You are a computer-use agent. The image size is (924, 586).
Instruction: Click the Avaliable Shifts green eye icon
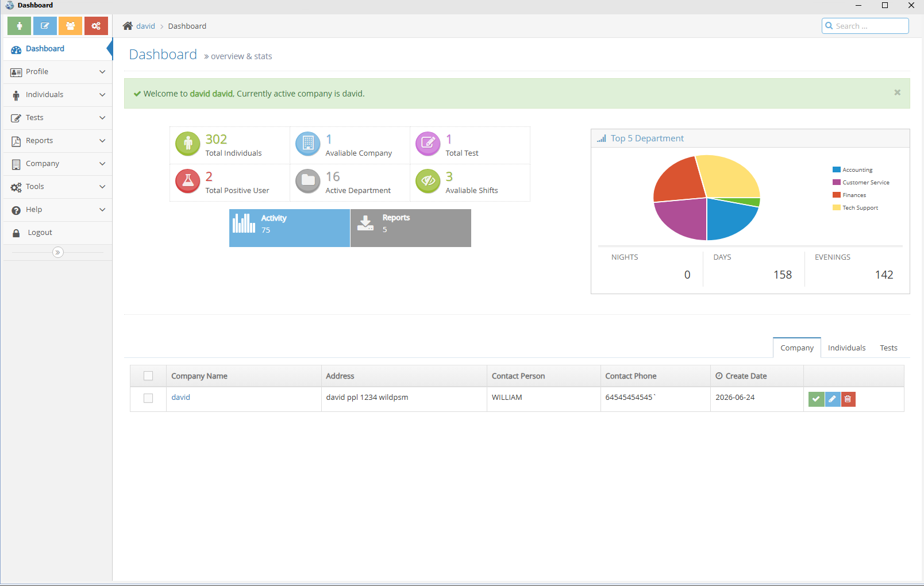(x=428, y=181)
